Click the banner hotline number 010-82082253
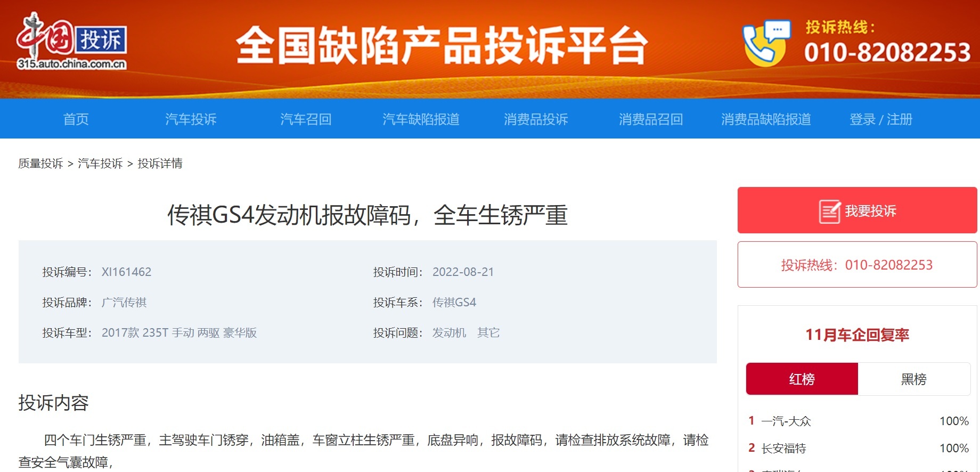This screenshot has width=980, height=472. 887,52
